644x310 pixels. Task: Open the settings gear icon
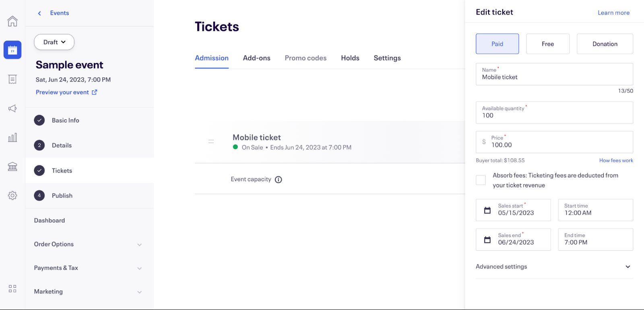click(12, 195)
